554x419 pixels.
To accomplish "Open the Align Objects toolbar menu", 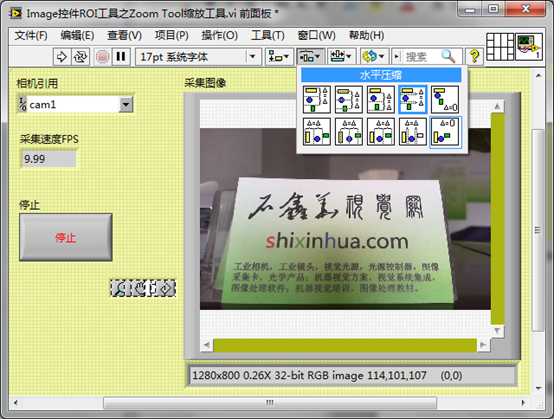I will click(x=279, y=57).
